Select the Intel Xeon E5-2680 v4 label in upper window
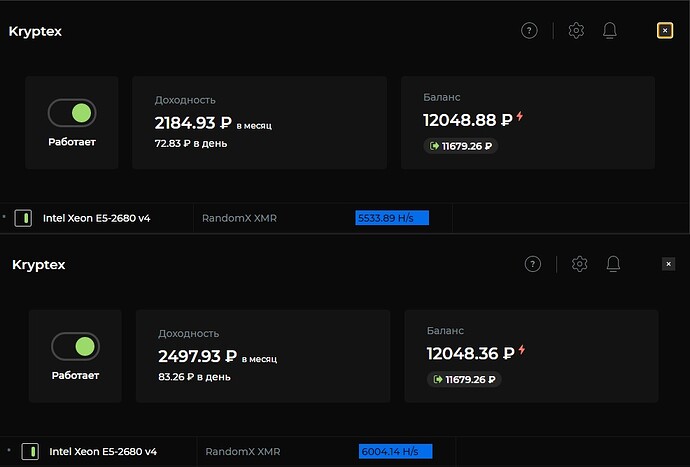The height and width of the screenshot is (467, 690). 96,218
